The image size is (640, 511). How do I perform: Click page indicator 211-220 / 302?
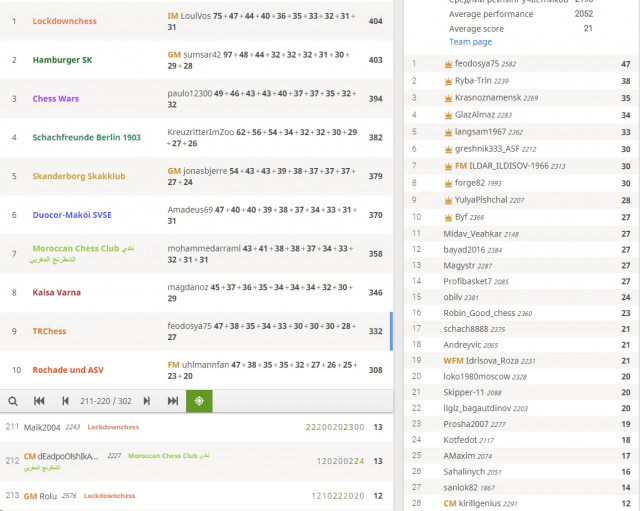click(106, 401)
